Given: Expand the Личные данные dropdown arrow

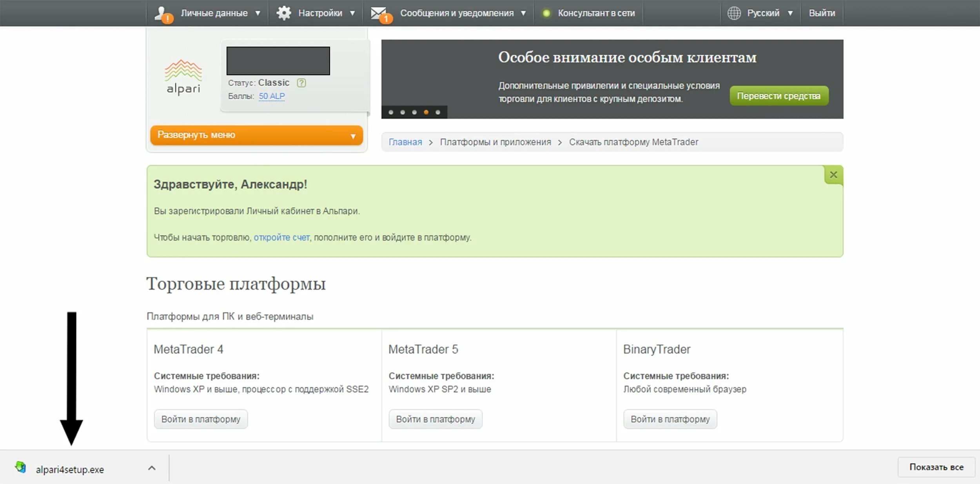Looking at the screenshot, I should coord(258,13).
